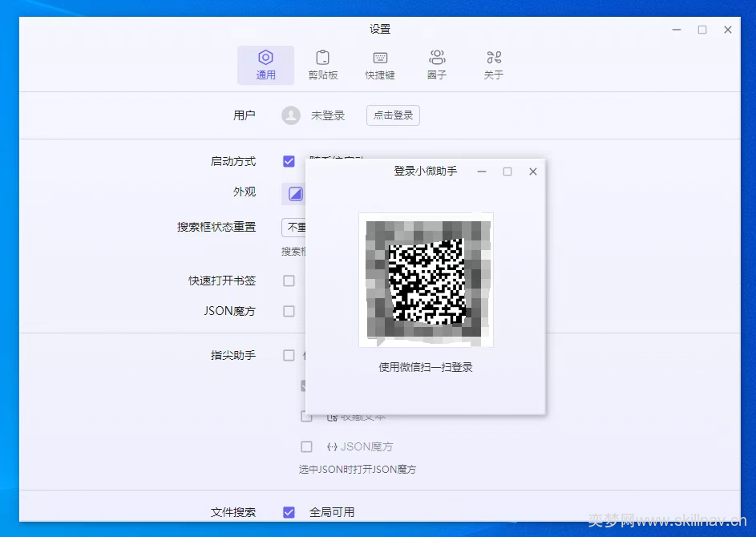Minimize the 登录小微助手 dialog
Viewport: 756px width, 537px height.
482,172
